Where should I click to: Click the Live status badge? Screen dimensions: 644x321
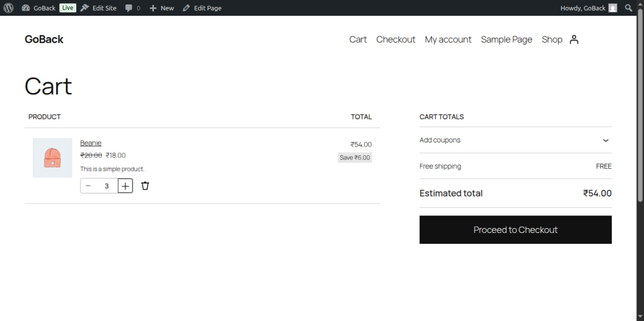pos(68,8)
